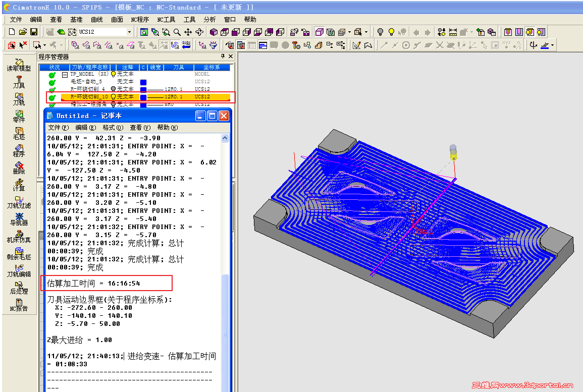Open 刀轨编辑 toolpath editor
Viewport: 583px width, 392px height.
19,270
